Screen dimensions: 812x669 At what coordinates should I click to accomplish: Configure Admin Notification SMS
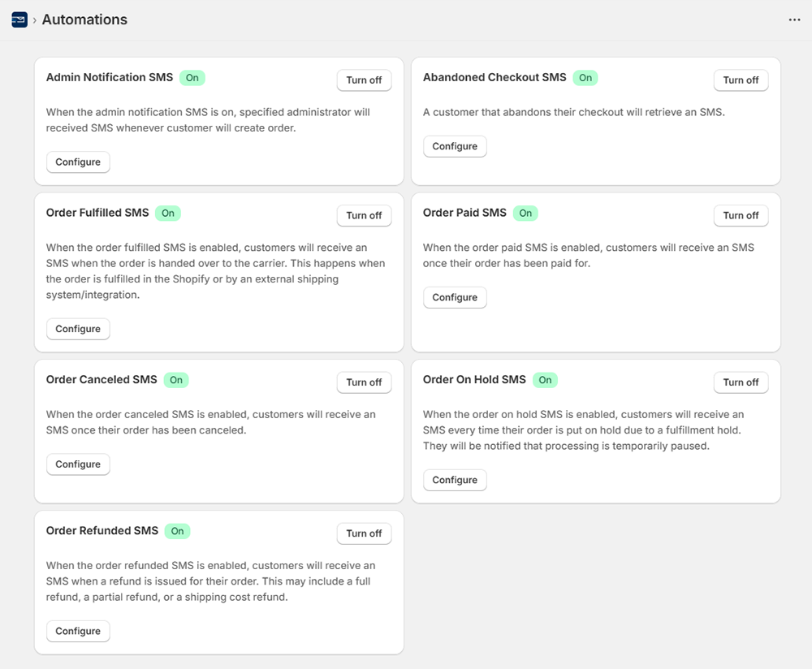coord(78,162)
